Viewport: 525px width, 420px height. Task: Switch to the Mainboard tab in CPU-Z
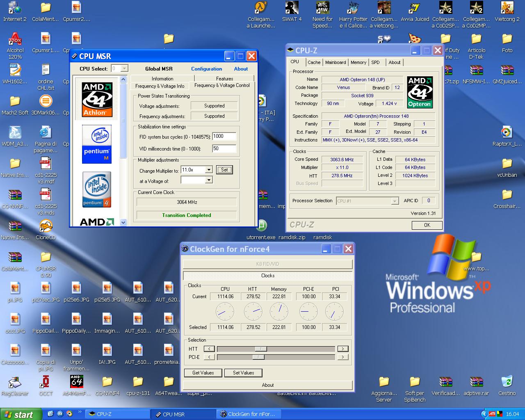[336, 62]
